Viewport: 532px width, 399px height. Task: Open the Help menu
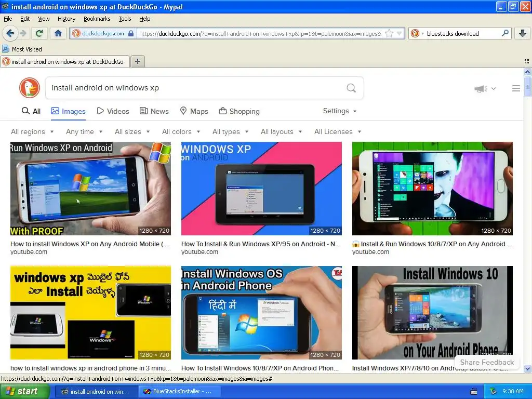144,19
